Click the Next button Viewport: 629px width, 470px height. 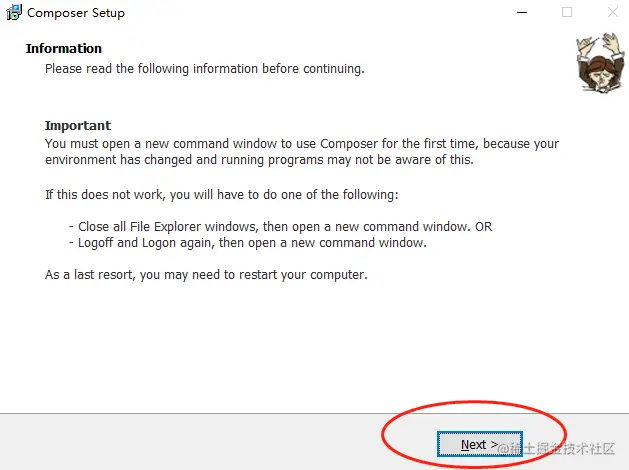pyautogui.click(x=472, y=445)
